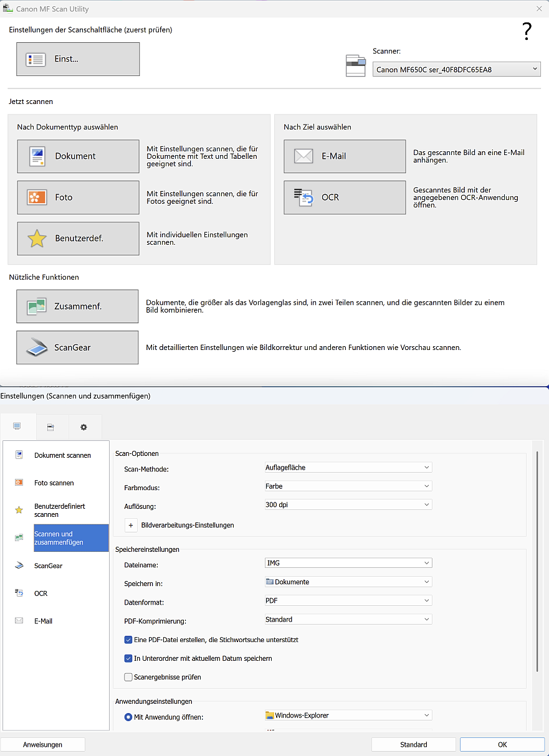Select the ScanGear scanner icon in settings sidebar
Screen dimensions: 549x756
(x=19, y=565)
